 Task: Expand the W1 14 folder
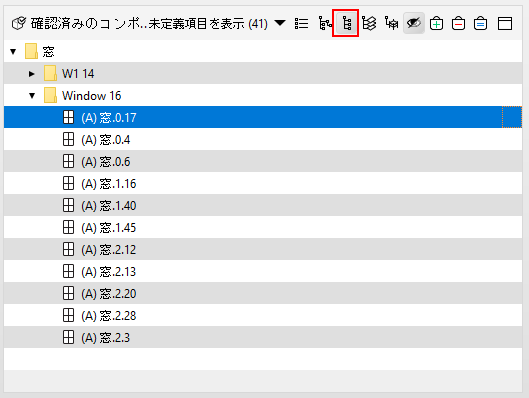click(32, 74)
